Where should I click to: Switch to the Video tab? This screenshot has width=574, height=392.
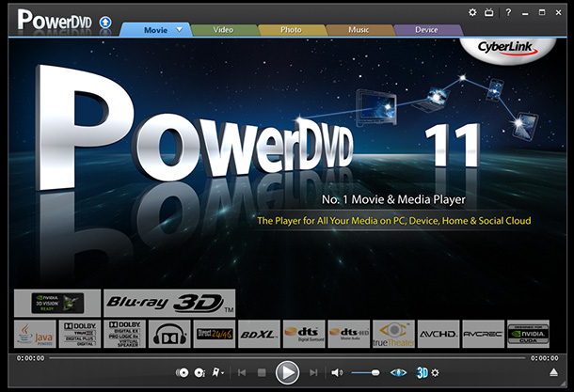(x=223, y=30)
